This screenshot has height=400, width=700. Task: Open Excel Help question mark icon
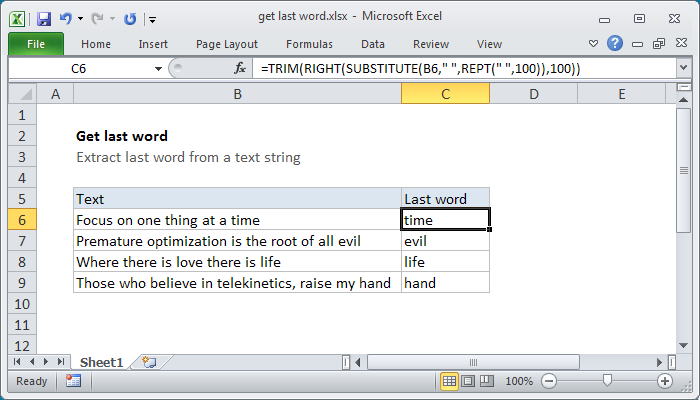pyautogui.click(x=615, y=43)
